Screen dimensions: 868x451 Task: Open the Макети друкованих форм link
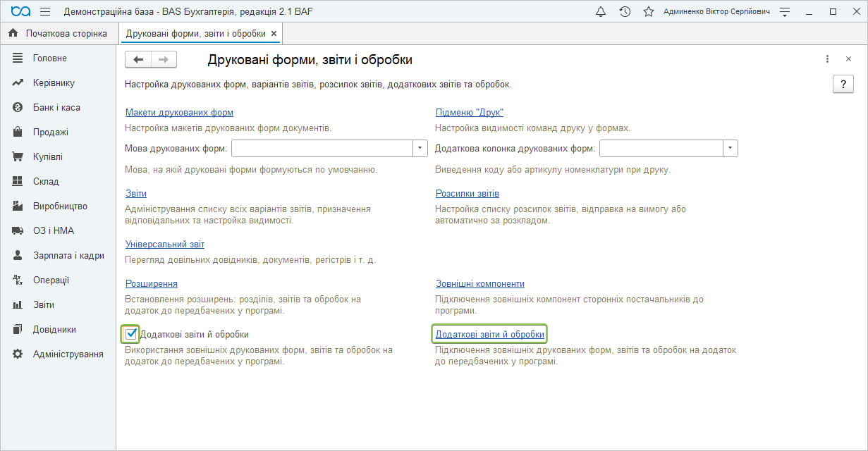[x=179, y=112]
